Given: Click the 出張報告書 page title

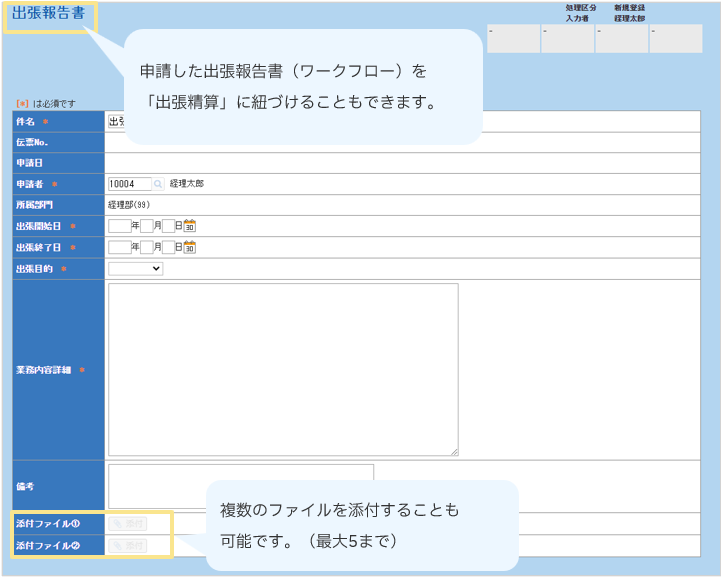Looking at the screenshot, I should tap(48, 15).
